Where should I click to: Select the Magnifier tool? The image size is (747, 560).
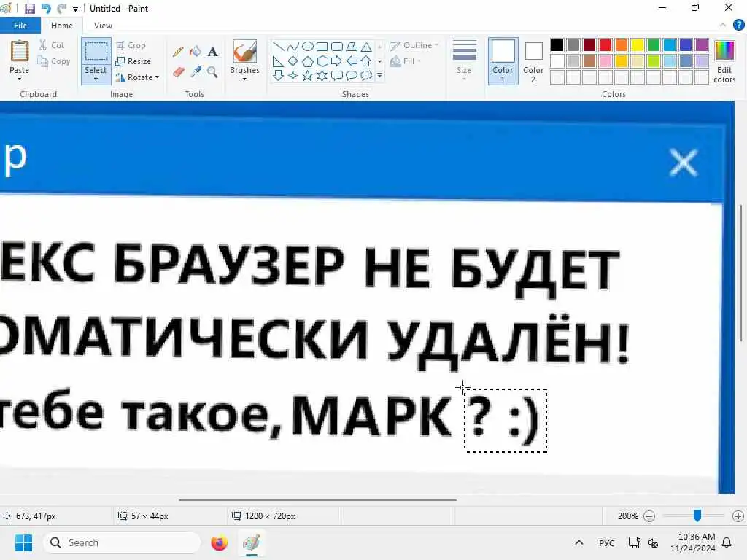coord(212,72)
